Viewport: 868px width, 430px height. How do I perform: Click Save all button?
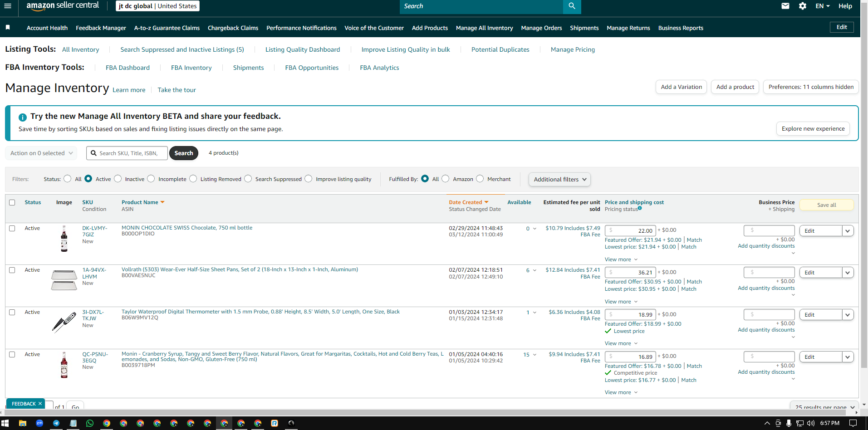tap(827, 205)
